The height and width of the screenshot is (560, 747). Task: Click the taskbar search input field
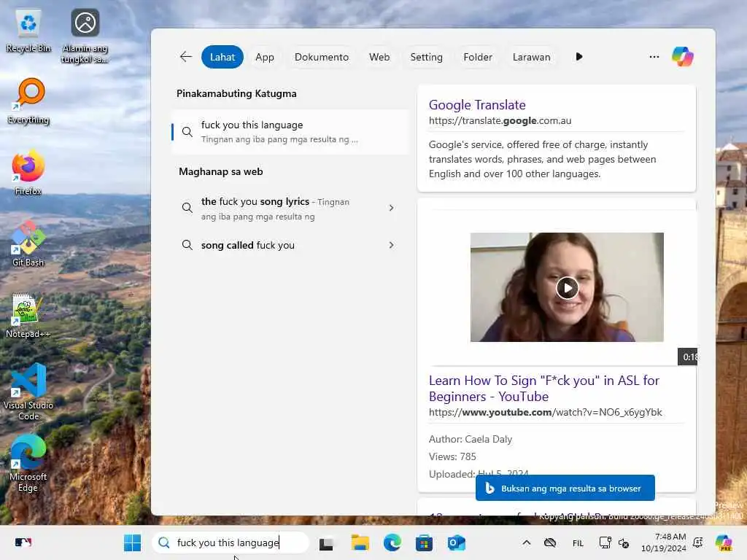(231, 542)
